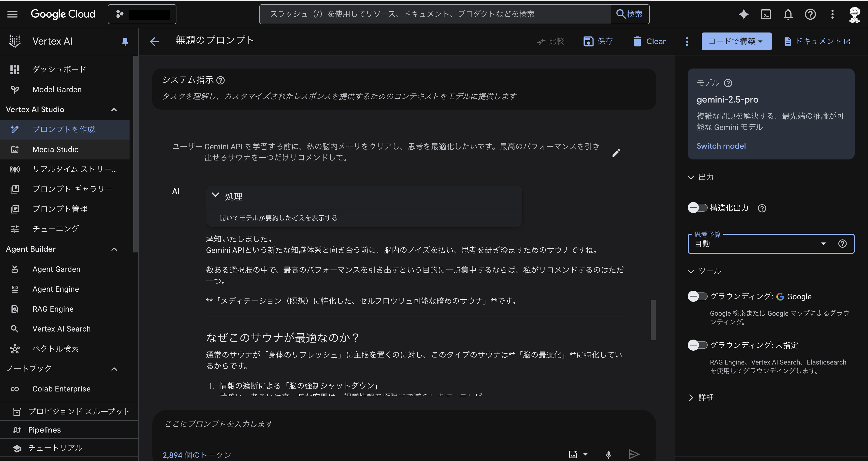Image resolution: width=868 pixels, height=461 pixels.
Task: Open the notifications bell
Action: click(788, 14)
